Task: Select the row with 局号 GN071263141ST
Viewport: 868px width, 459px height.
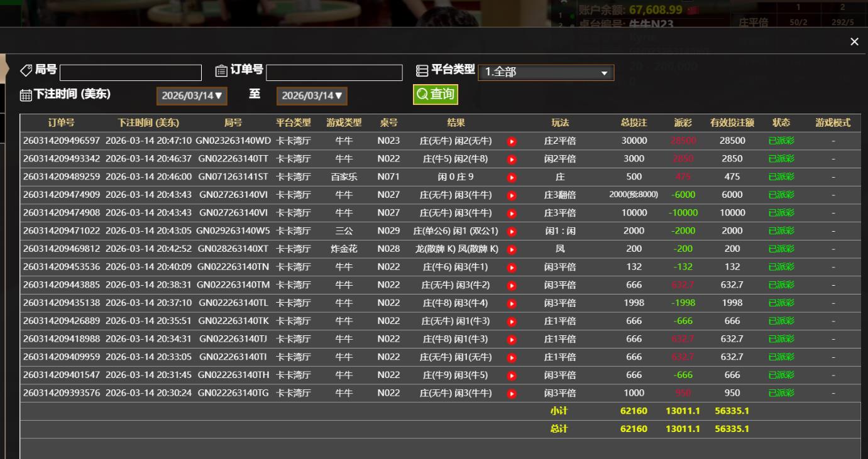Action: (233, 177)
